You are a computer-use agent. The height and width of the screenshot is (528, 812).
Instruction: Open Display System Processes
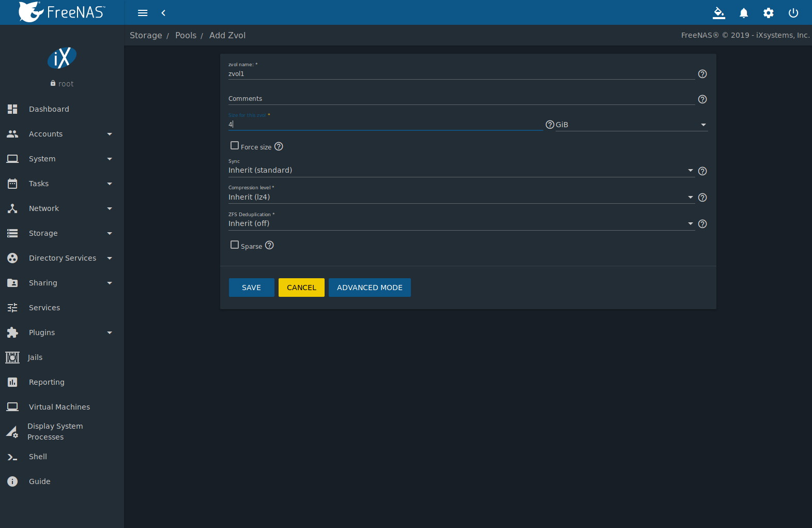[x=62, y=431]
